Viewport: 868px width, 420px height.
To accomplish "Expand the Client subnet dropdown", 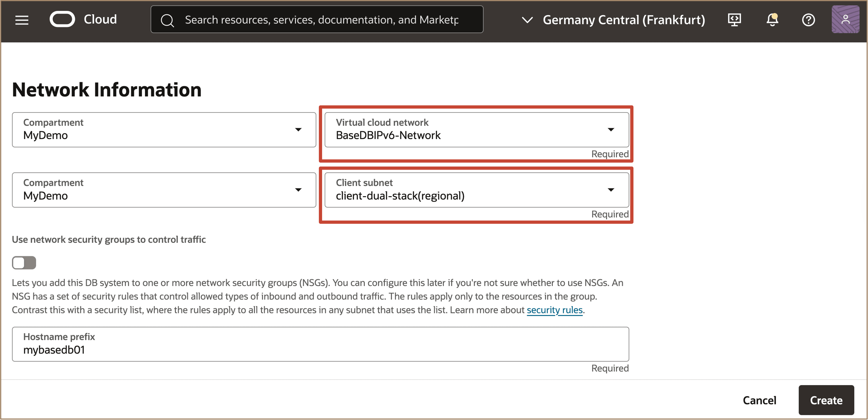I will (x=476, y=190).
